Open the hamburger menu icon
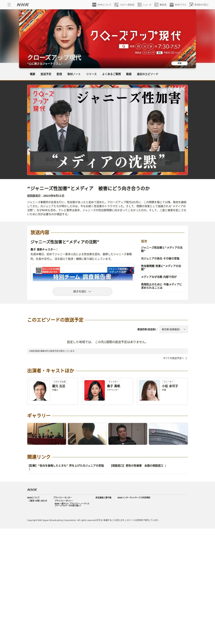 point(9,5)
